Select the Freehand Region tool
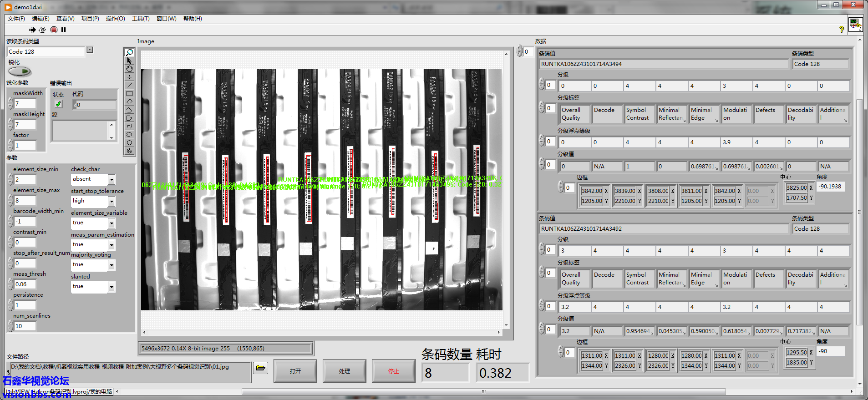This screenshot has height=400, width=868. [130, 134]
